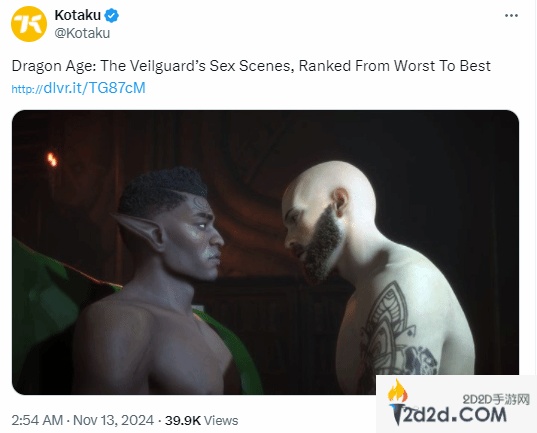Open the three-dot more options menu
537x433 pixels.
point(511,15)
